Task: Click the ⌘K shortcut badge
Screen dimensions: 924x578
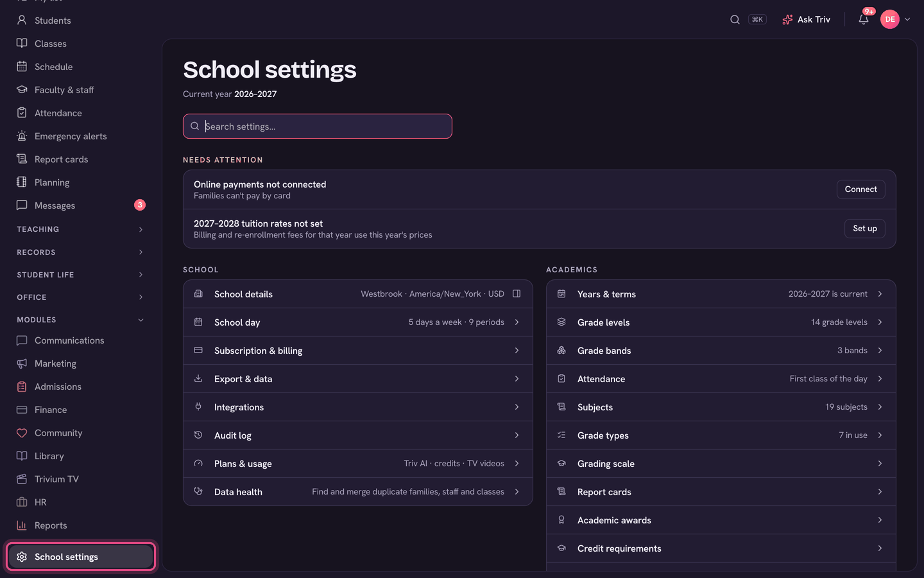Action: [x=757, y=19]
